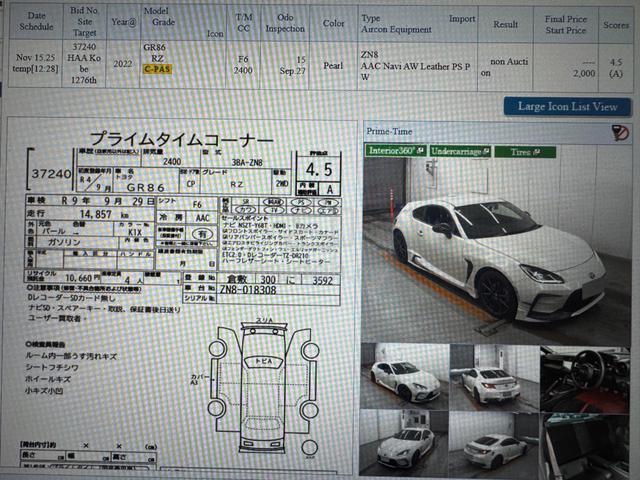Click the 'Prime-Time' panel title
This screenshot has width=640, height=480.
(x=389, y=131)
